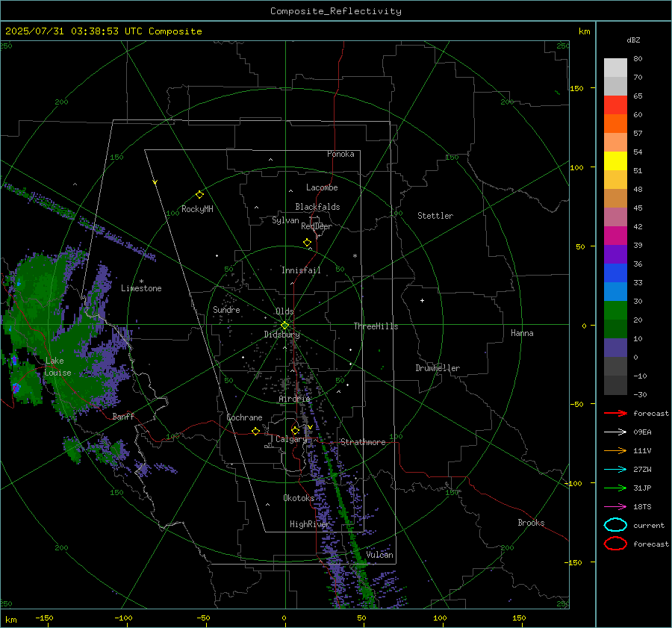Select the gray 65–70 dBZ swatch
Screen dimensions: 672x628
tap(615, 87)
